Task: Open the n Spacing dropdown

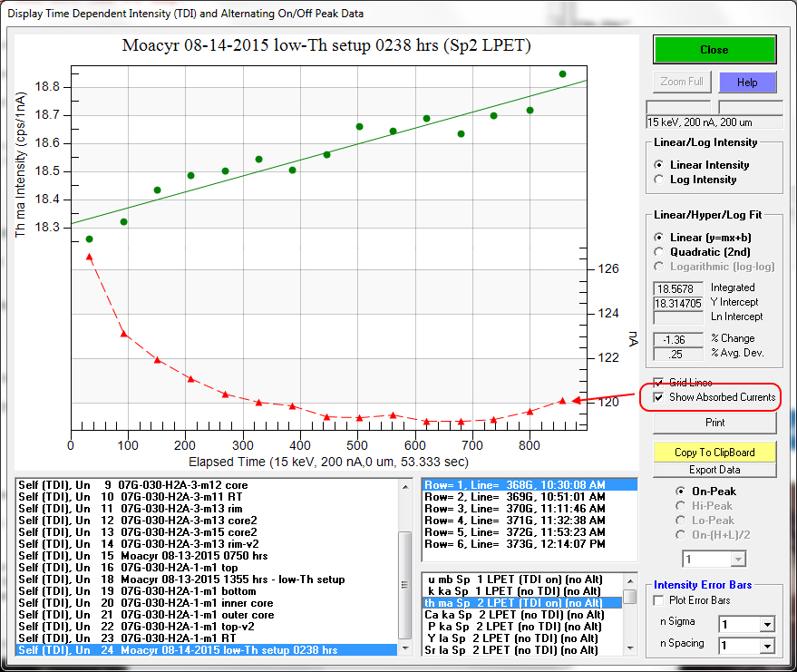Action: (767, 646)
